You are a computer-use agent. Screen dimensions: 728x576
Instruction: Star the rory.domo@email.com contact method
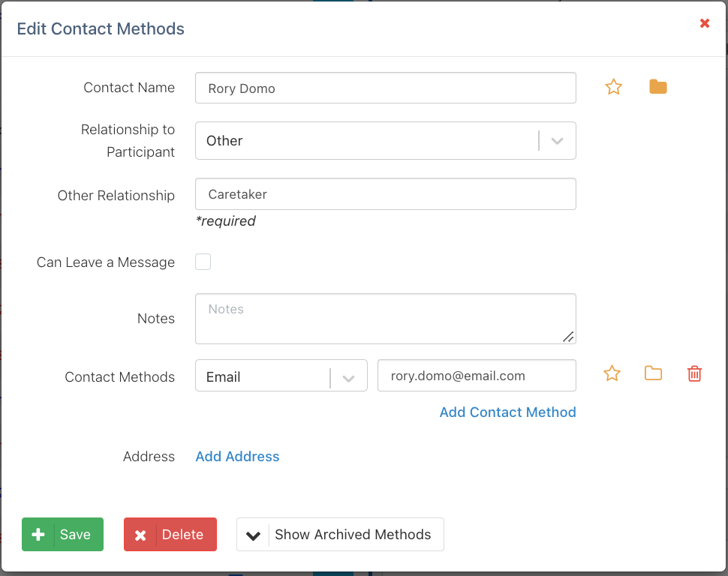click(x=612, y=373)
